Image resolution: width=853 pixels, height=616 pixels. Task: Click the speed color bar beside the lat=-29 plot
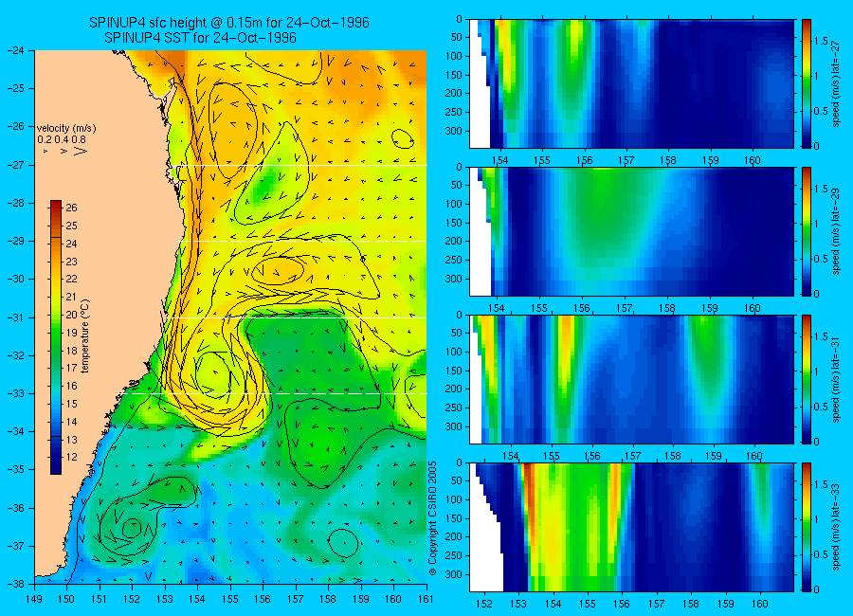807,232
